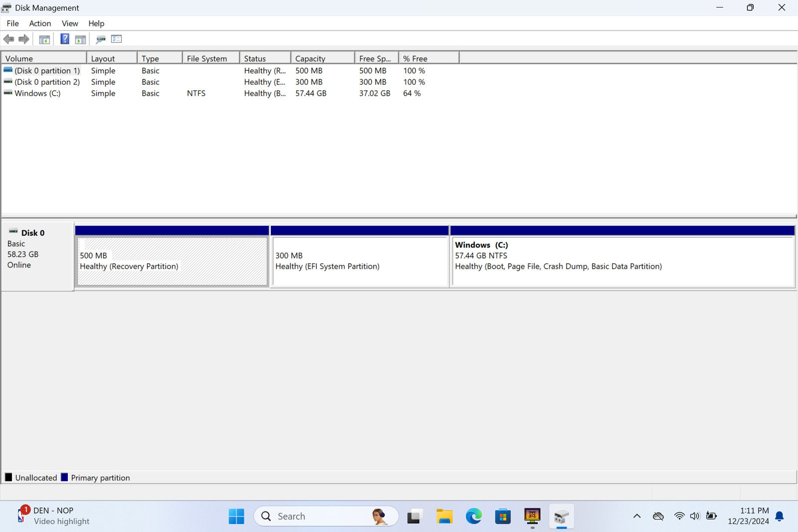Click the Rescan Disks toolbar icon
This screenshot has width=798, height=532.
pyautogui.click(x=101, y=39)
